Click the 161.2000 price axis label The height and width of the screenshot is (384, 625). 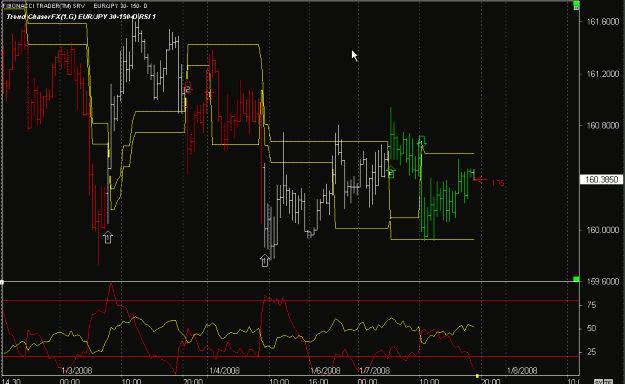click(x=603, y=74)
